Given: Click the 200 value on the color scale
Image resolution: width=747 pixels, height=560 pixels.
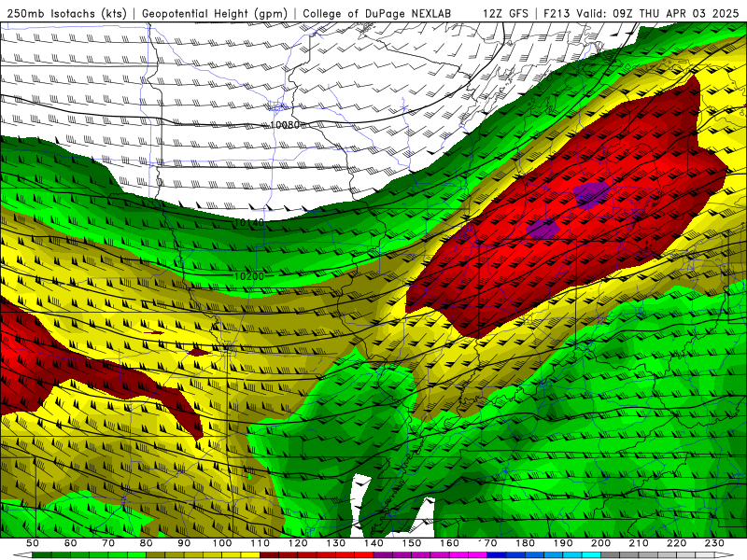Looking at the screenshot, I should pyautogui.click(x=600, y=543).
